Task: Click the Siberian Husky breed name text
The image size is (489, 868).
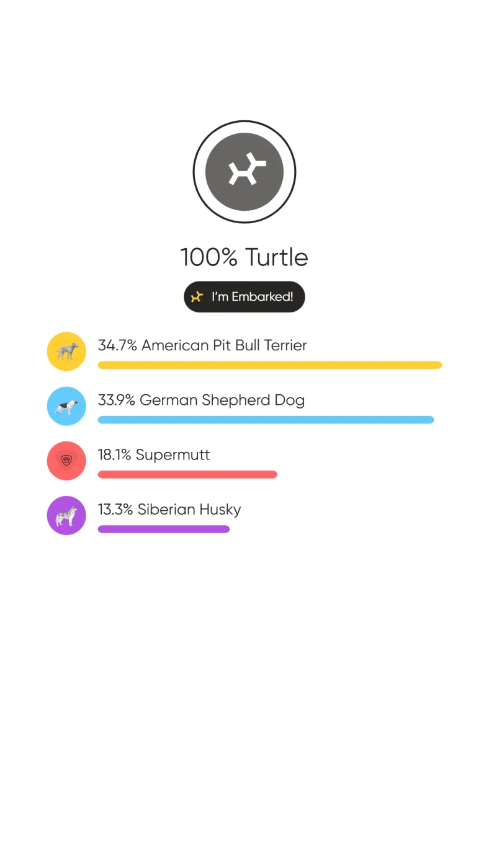Action: (x=189, y=509)
